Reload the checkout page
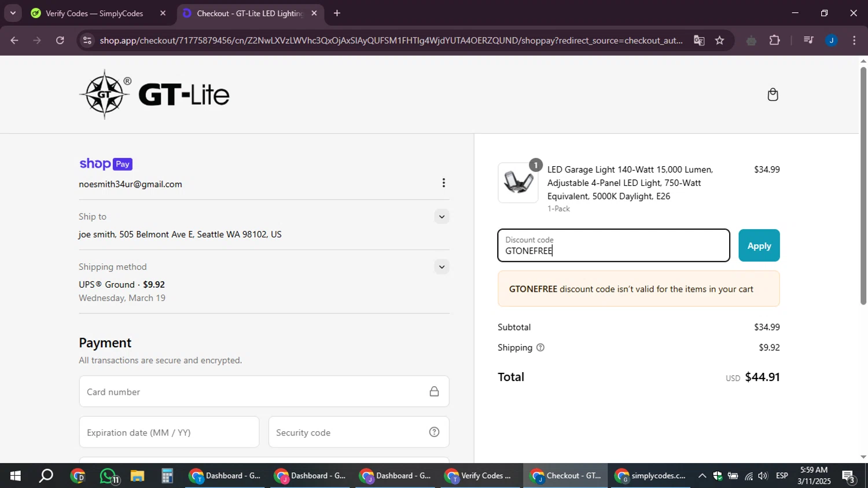Image resolution: width=868 pixels, height=488 pixels. click(60, 41)
